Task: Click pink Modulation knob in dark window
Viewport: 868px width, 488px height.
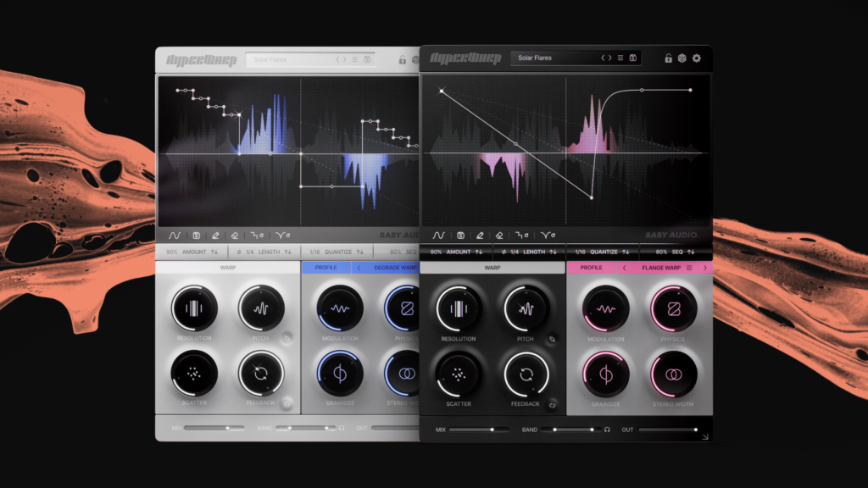Action: click(605, 308)
